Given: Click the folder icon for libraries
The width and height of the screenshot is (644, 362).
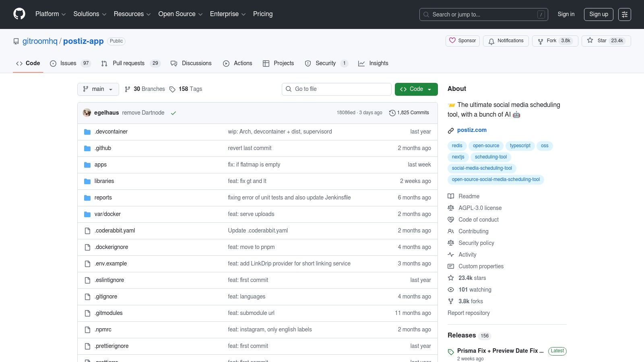Looking at the screenshot, I should coord(87,181).
